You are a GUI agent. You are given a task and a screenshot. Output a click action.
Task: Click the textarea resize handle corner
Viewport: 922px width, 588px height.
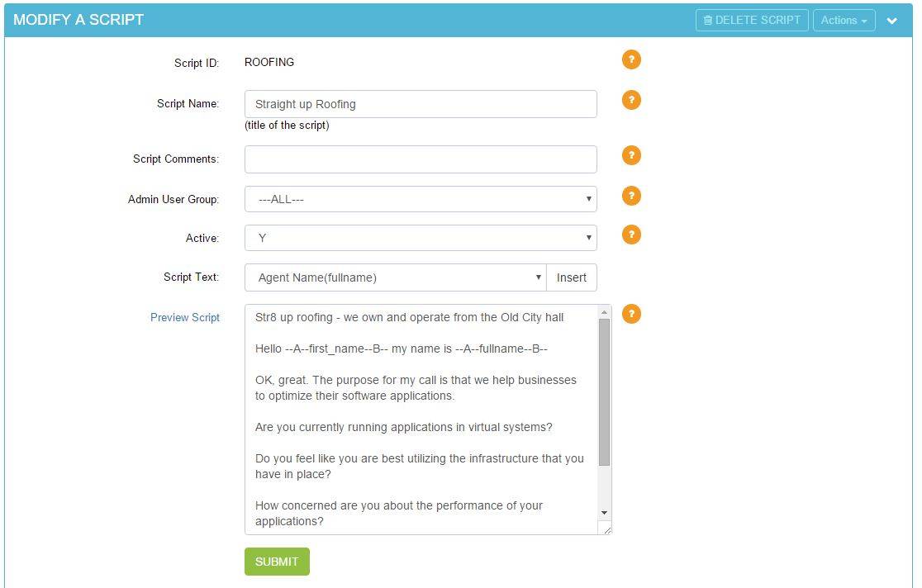click(x=607, y=530)
